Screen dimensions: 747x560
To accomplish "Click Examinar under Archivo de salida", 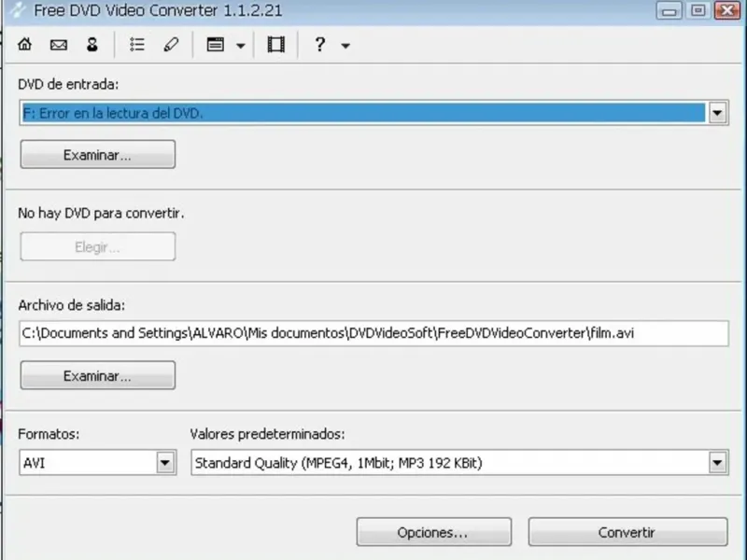I will pos(98,375).
